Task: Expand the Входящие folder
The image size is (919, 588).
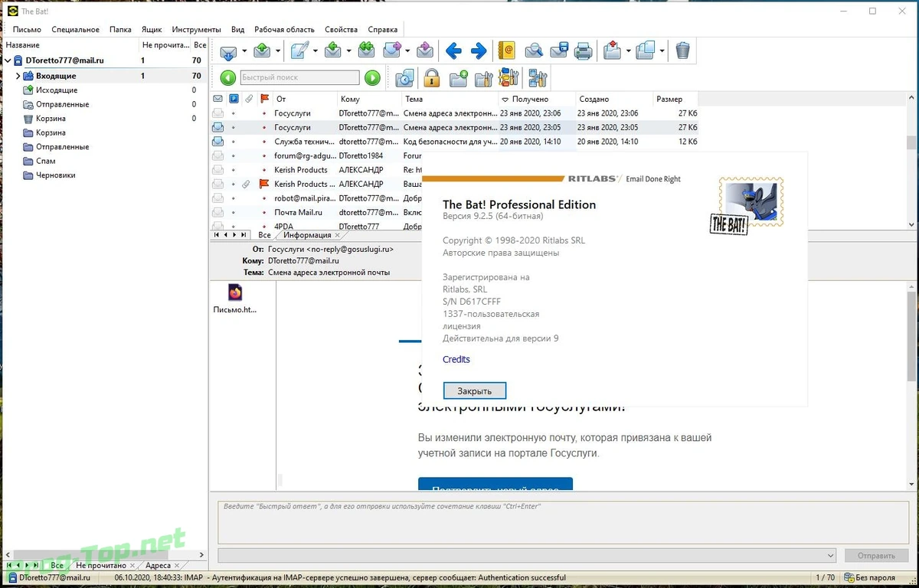Action: pyautogui.click(x=18, y=76)
